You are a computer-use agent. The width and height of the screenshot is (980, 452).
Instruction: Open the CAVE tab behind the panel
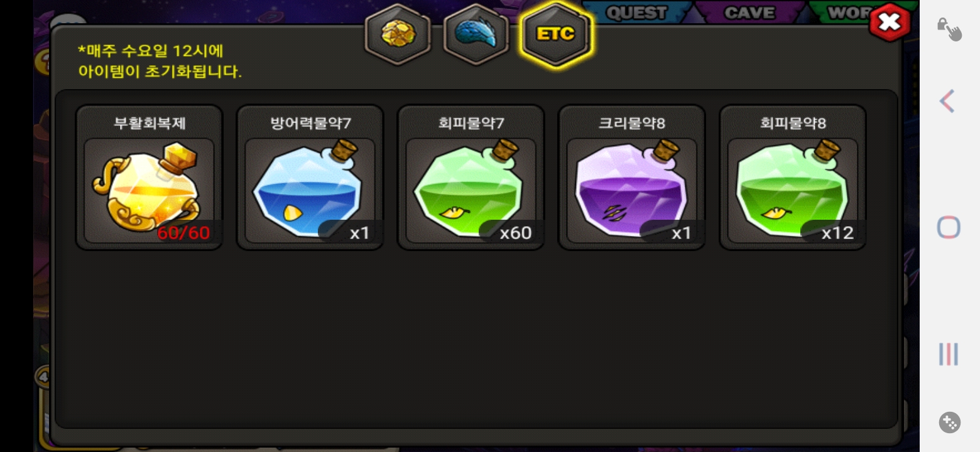(749, 13)
